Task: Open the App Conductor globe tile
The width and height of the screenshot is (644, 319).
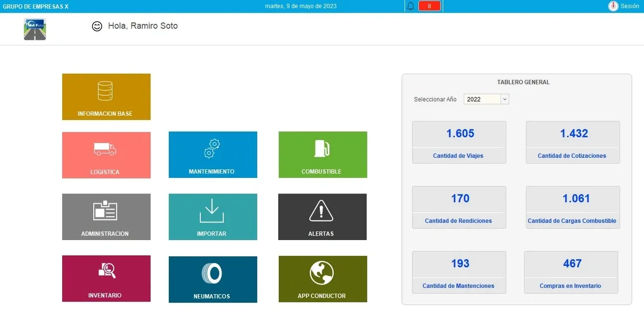Action: [323, 279]
